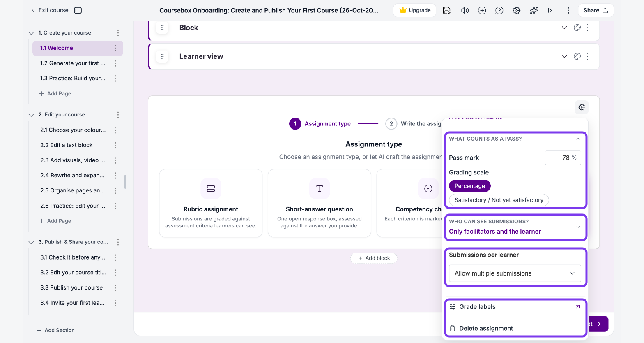Screen dimensions: 644x343
Task: Open the style palette for the Block row
Action: 577,28
